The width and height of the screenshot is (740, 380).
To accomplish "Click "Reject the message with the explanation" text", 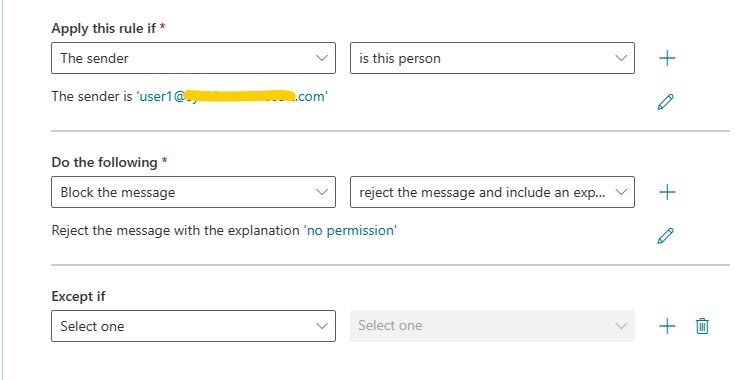I will (x=176, y=230).
